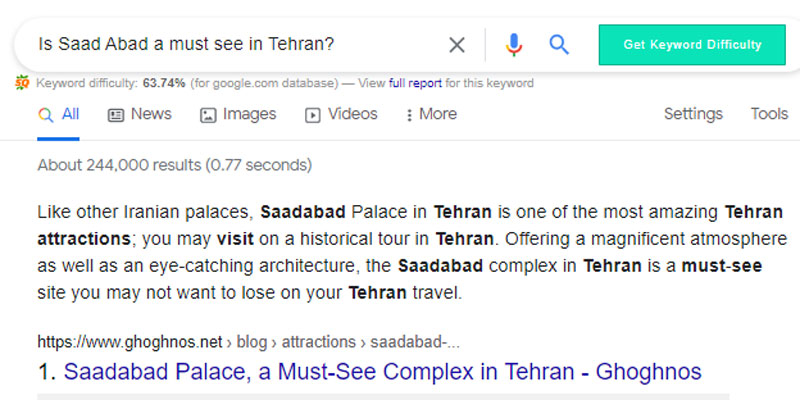Switch to the Videos tab
This screenshot has height=400, width=800.
341,114
